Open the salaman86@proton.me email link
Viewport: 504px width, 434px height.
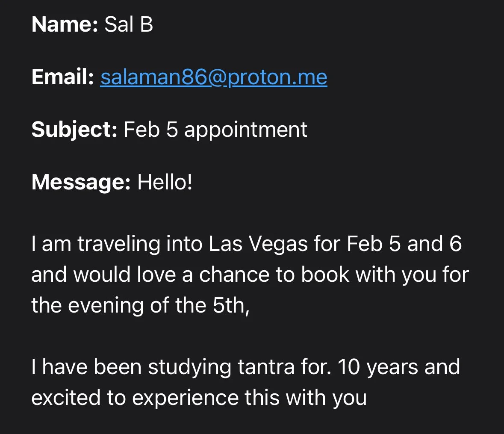point(214,77)
